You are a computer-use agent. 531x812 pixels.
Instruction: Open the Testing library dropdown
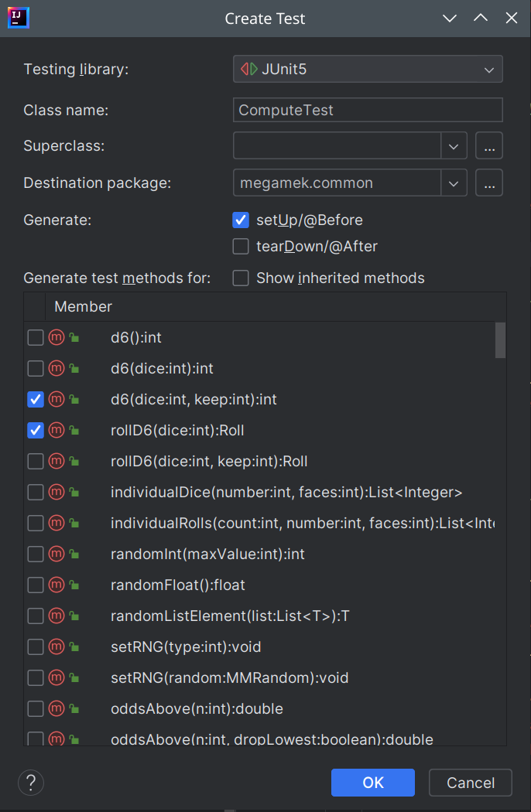488,69
